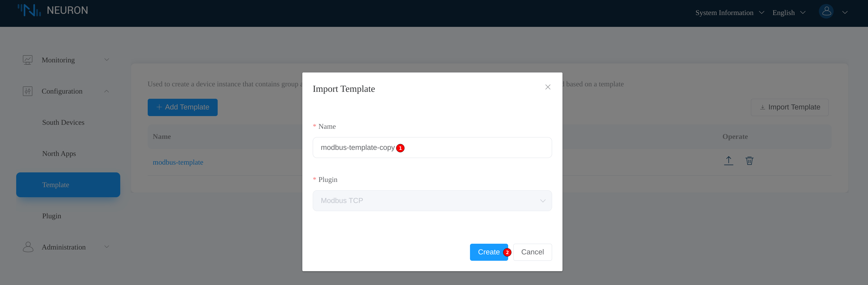Viewport: 868px width, 285px height.
Task: Click the export upload icon for modbus-template
Action: point(728,161)
